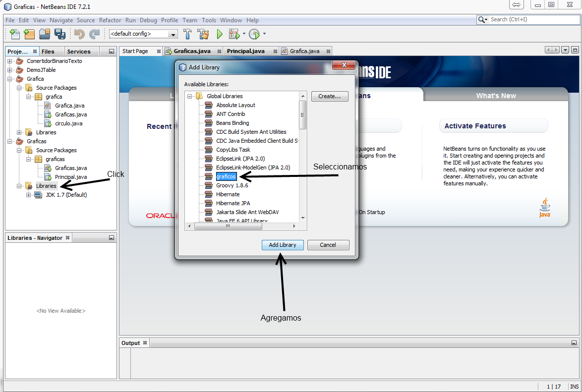Select the graficos library in Add Library dialog
Screen dimensions: 582x392
coord(226,176)
